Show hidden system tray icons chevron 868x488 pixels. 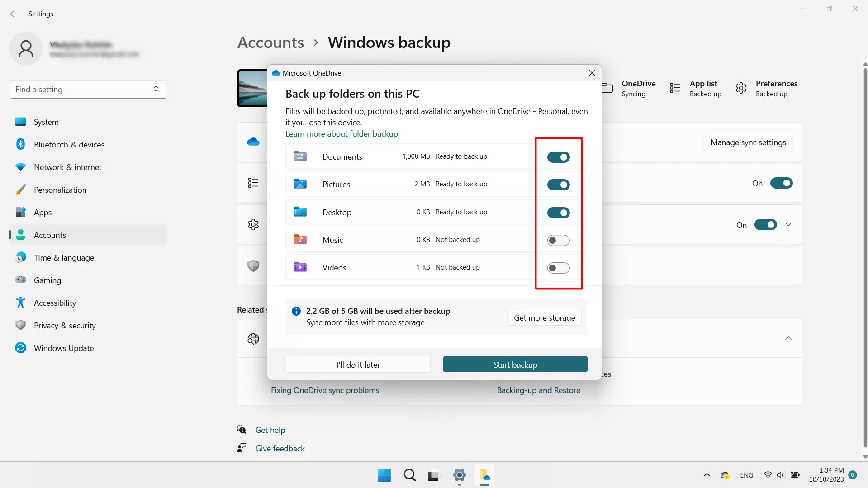tap(707, 475)
